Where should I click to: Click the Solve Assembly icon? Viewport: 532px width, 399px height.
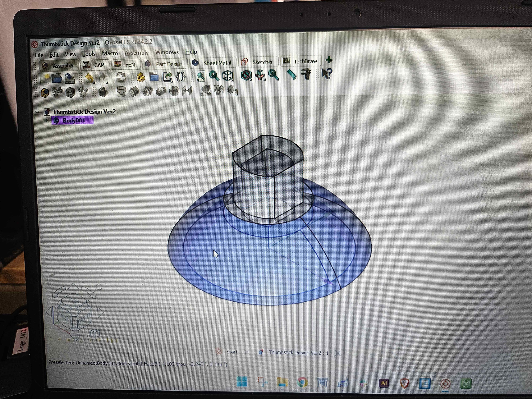[x=70, y=92]
